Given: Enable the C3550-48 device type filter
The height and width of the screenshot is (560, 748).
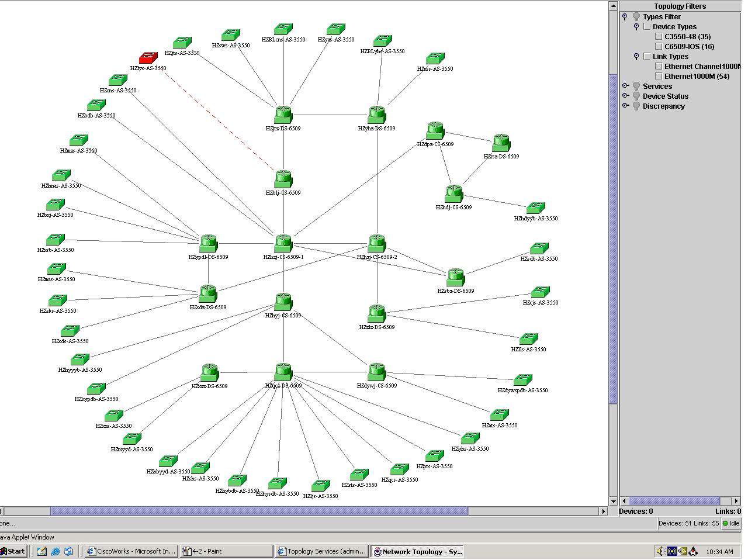Looking at the screenshot, I should (659, 37).
